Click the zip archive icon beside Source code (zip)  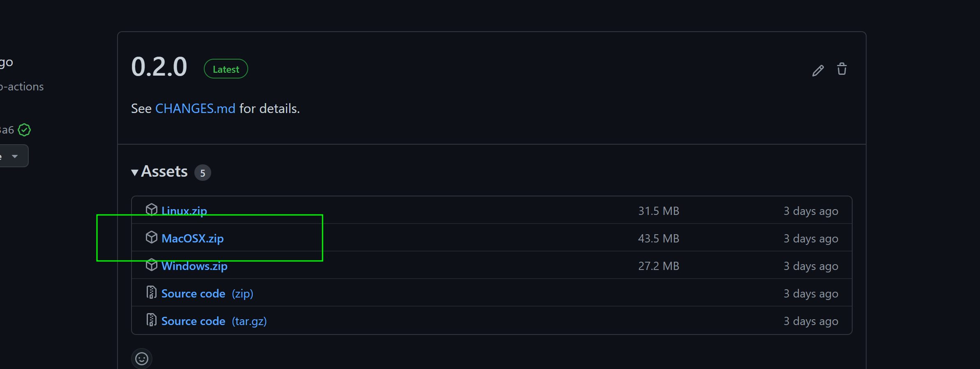click(x=152, y=293)
